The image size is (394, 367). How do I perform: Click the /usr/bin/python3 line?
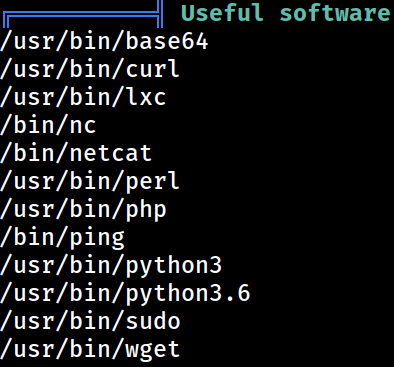click(111, 266)
